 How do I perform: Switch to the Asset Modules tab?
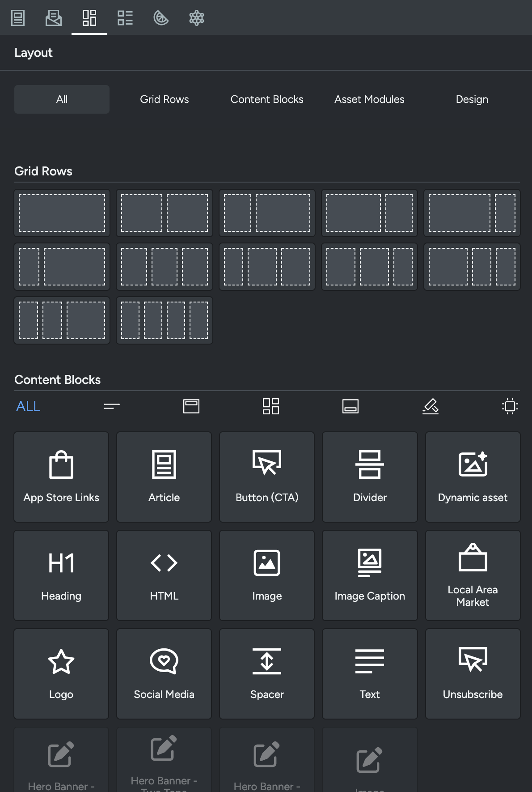pyautogui.click(x=369, y=99)
